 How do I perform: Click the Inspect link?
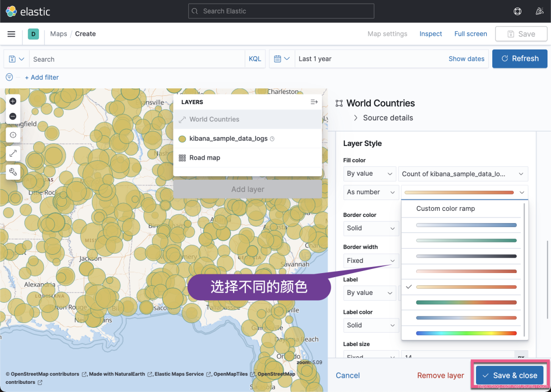(x=431, y=34)
